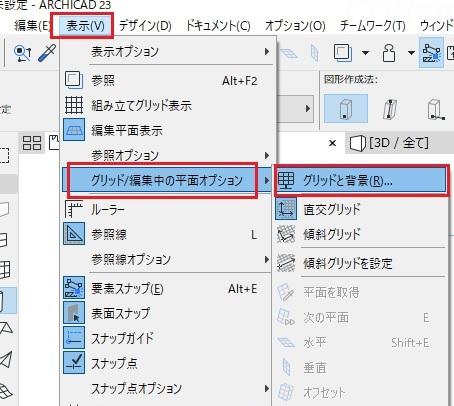454x406 pixels.
Task: Click the 参照線 triangle ruler icon
Action: point(74,234)
